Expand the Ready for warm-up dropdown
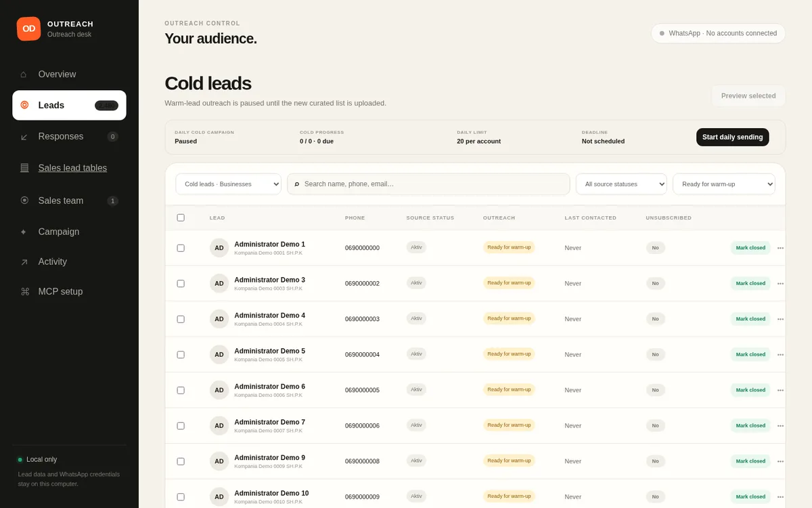 pyautogui.click(x=724, y=184)
